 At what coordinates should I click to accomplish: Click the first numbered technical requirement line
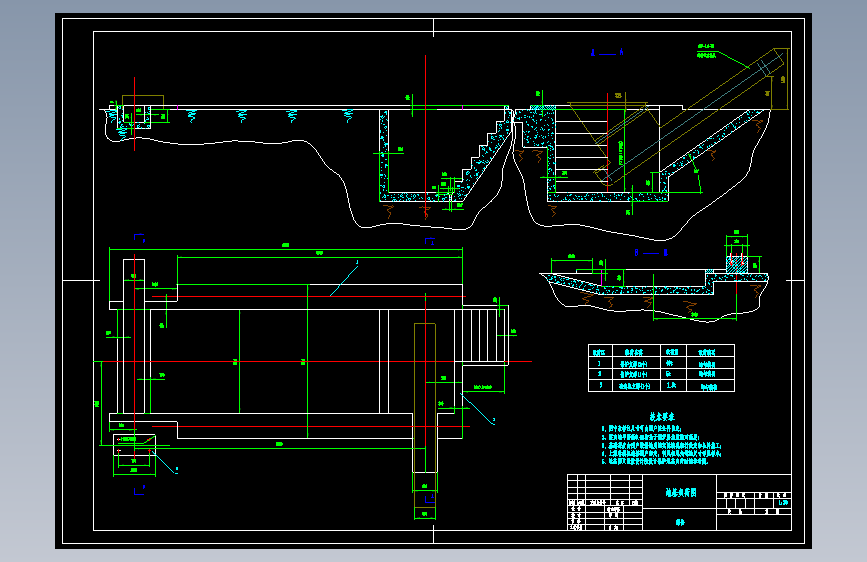pos(641,428)
